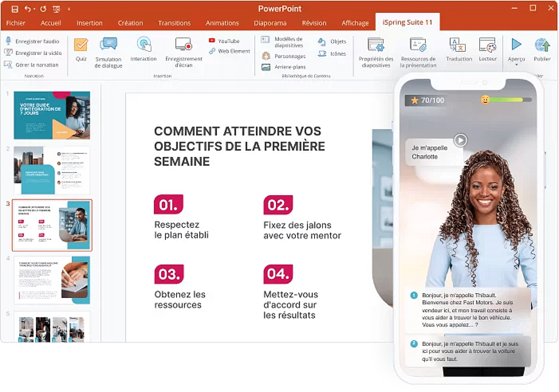Open the Quiz tool
Screen dimensions: 559x392
tap(81, 51)
